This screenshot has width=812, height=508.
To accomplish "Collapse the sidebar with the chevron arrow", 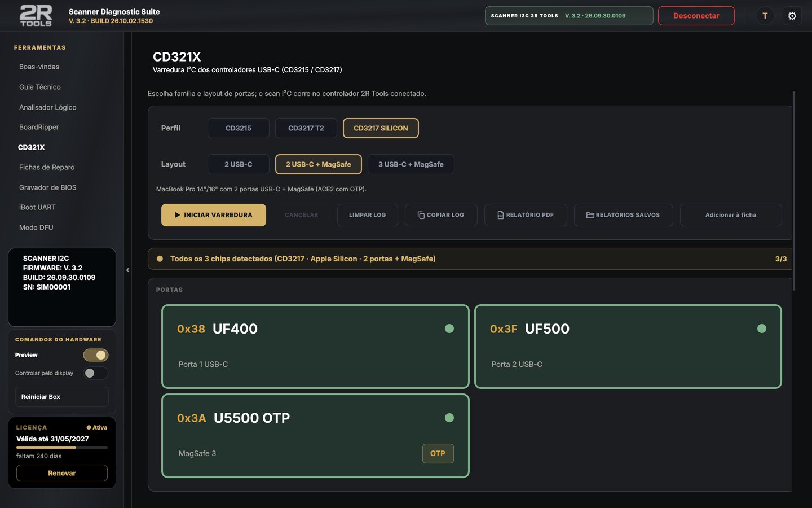I will click(127, 270).
